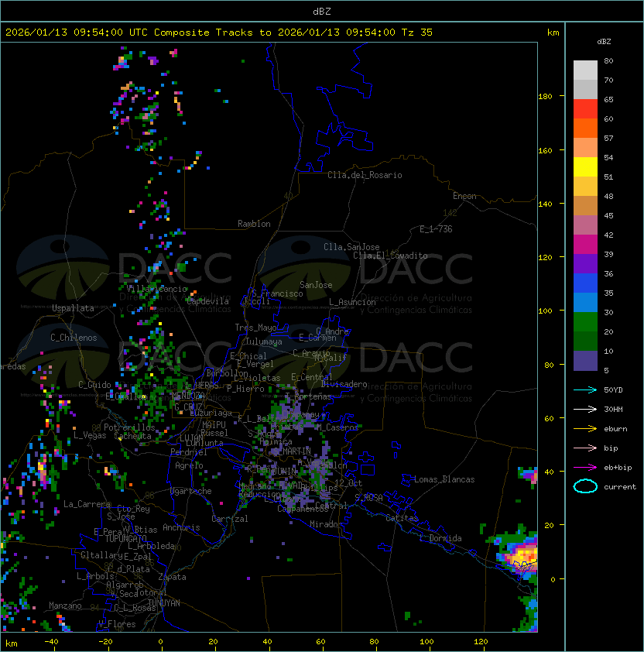Pick the bright green 20-30 dBZ swatch
644x652 pixels.
point(585,322)
